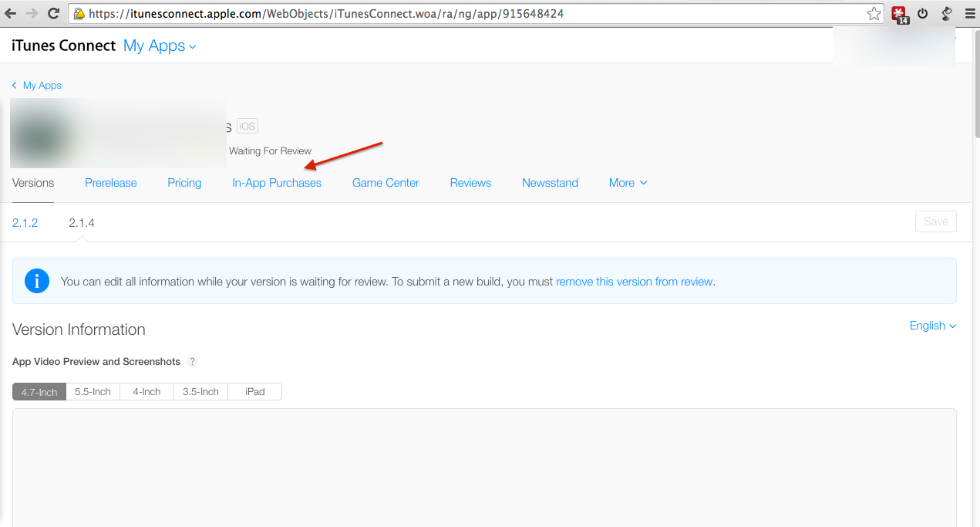
Task: Expand the My Apps header dropdown
Action: (x=160, y=46)
